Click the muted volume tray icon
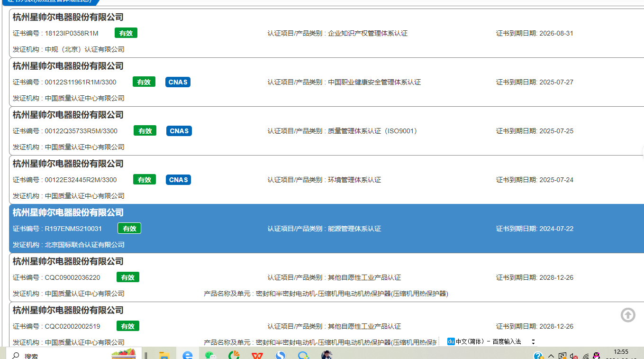644x359 pixels. click(x=574, y=356)
